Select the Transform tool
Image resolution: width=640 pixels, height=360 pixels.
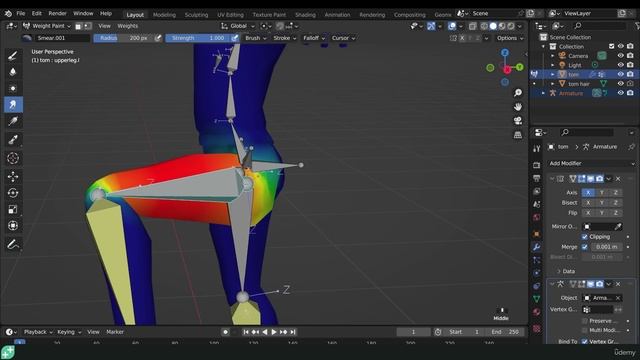pos(13,225)
